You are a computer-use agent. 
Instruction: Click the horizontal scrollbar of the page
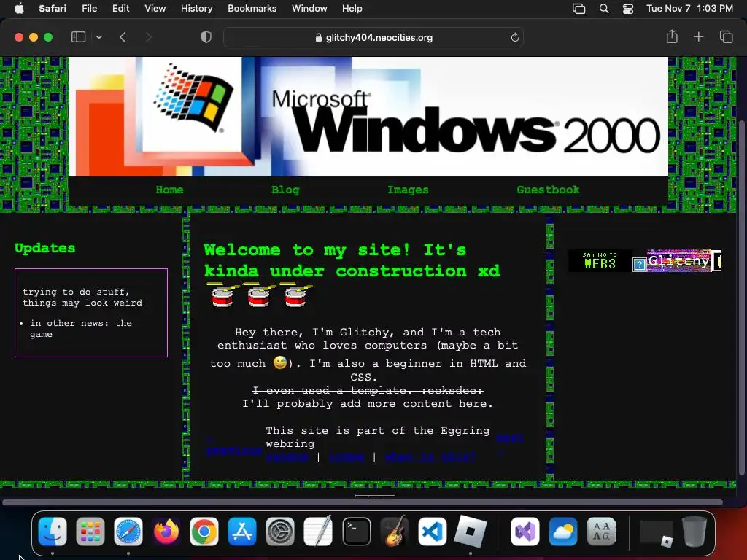(x=362, y=502)
